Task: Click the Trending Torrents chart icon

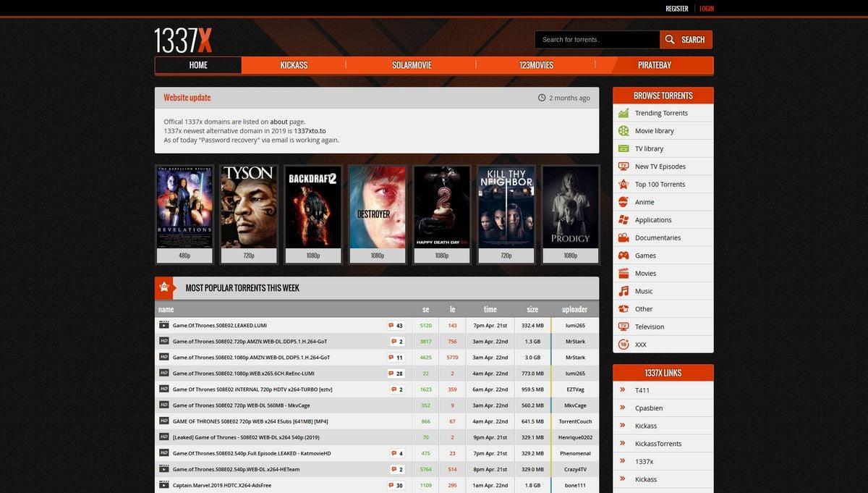Action: (623, 113)
